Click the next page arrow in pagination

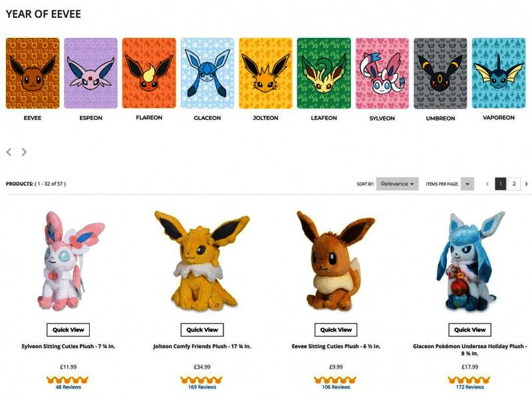[526, 184]
